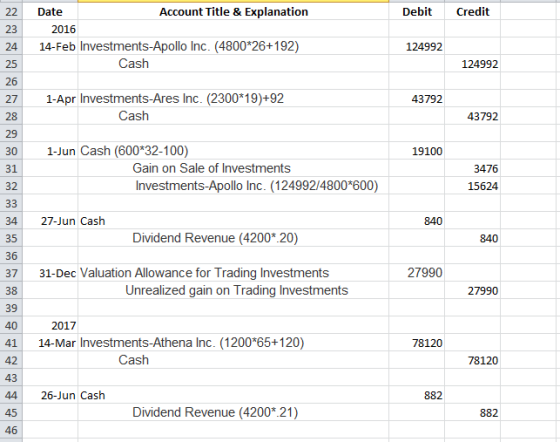Select the Investments-Ares Inc. (2300*19)+92 cell
Viewport: 560px width, 442px height.
point(233,99)
